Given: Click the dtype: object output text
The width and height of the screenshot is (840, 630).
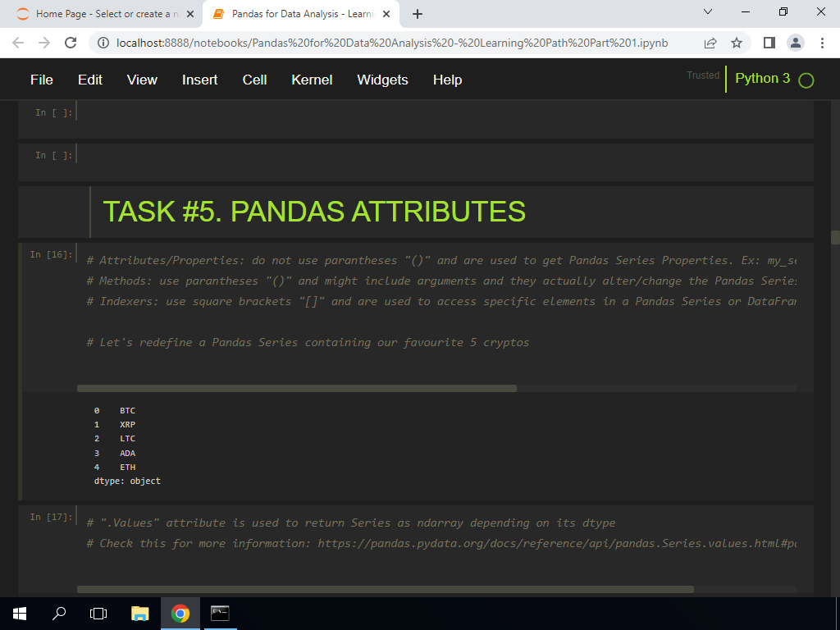Looking at the screenshot, I should (x=127, y=481).
